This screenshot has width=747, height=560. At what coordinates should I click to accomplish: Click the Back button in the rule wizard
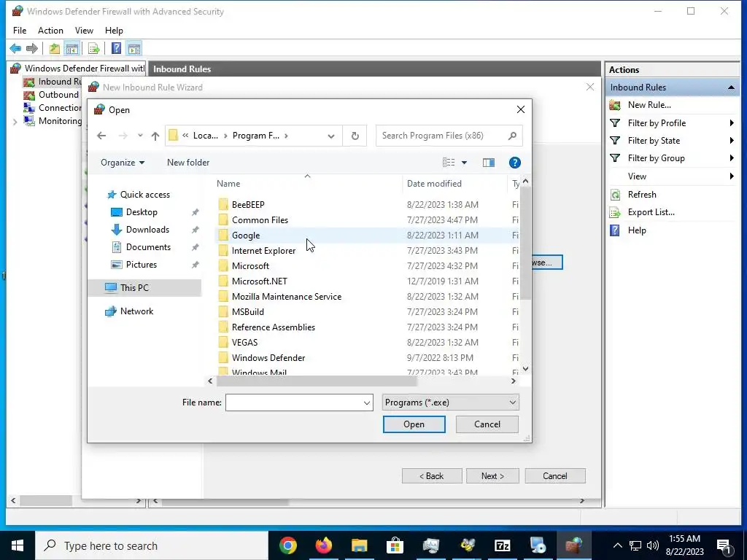[x=432, y=476]
